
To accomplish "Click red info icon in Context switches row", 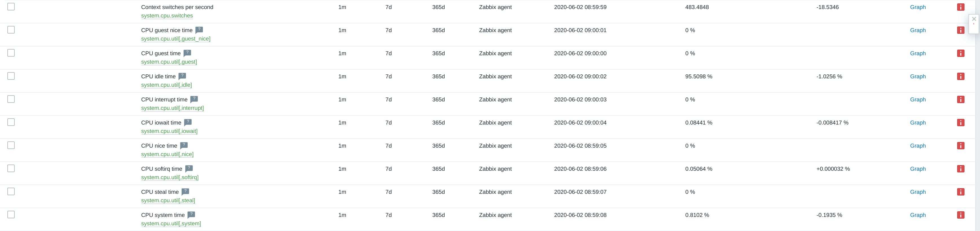I will [x=961, y=7].
